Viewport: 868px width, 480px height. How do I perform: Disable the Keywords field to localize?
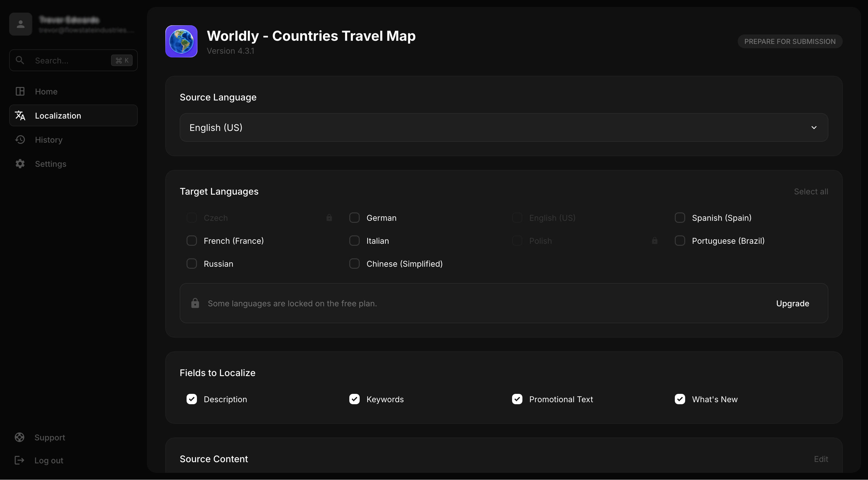coord(354,399)
